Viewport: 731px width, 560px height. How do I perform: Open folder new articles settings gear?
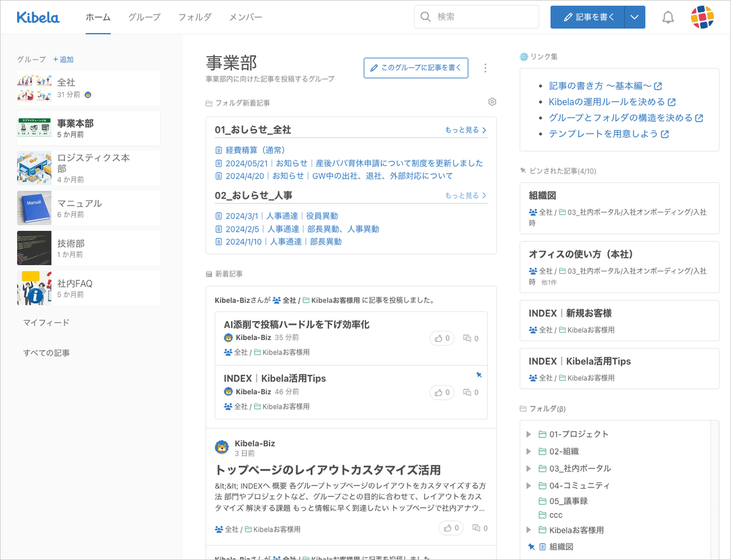click(x=492, y=102)
